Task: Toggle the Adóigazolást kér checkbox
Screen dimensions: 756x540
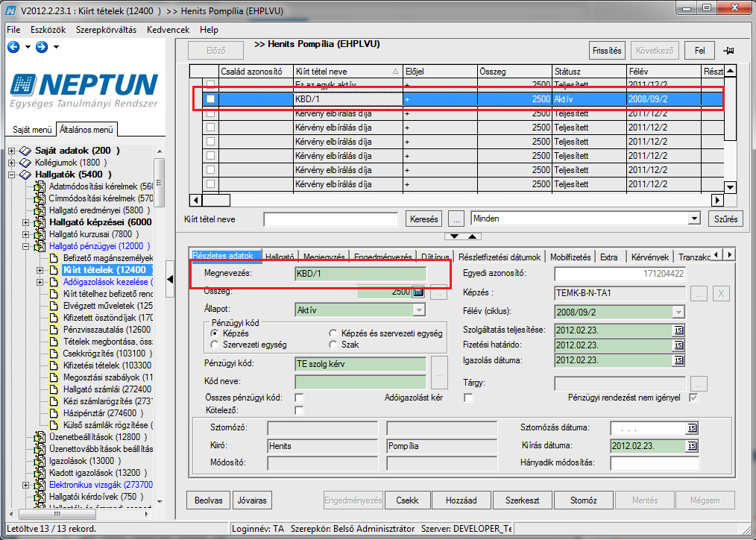Action: (x=468, y=398)
